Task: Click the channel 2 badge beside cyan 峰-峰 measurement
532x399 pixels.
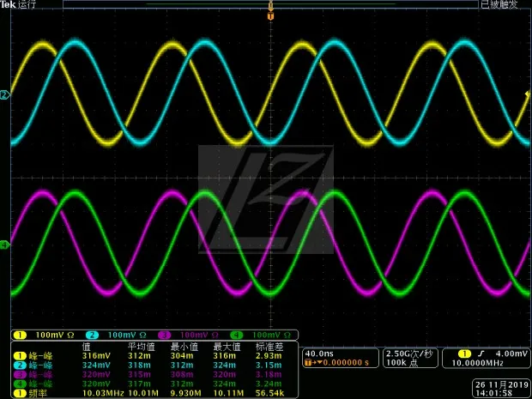Action: pyautogui.click(x=20, y=366)
